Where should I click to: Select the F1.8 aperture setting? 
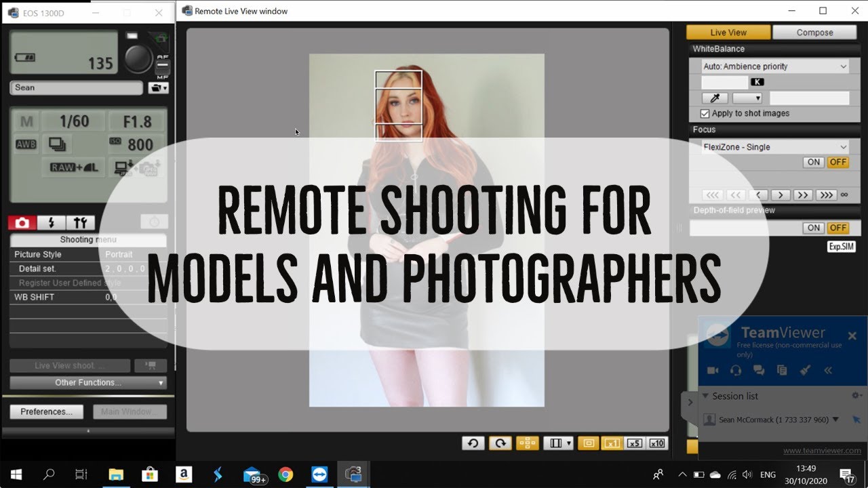137,121
